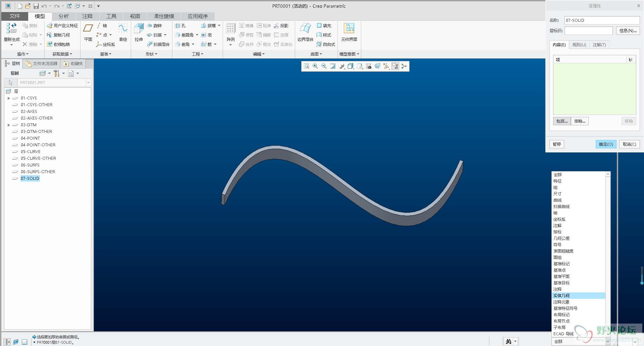Screen dimensions: 644x346
Task: Click the 名称 field containing 07-SOLID
Action: (602, 20)
